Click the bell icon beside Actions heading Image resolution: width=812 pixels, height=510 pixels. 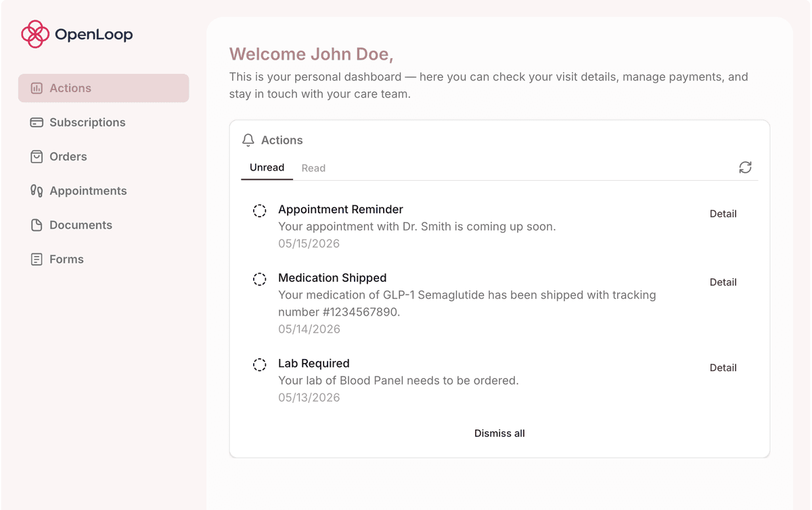(x=248, y=140)
